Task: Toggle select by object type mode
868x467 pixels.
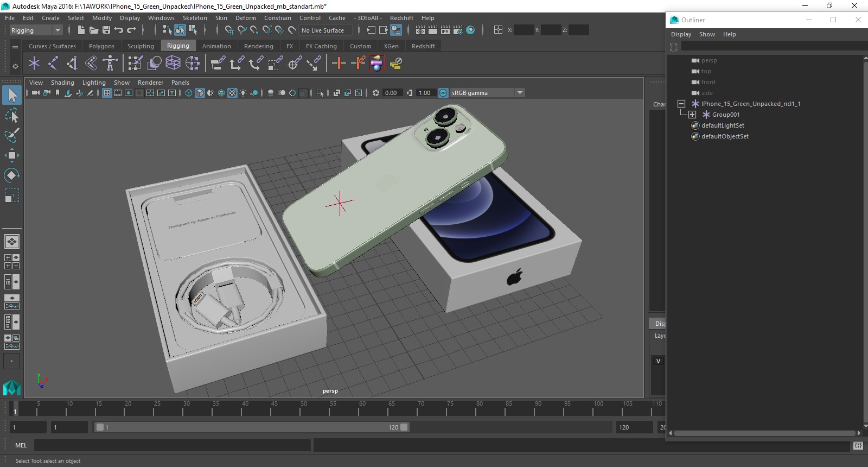Action: point(180,30)
